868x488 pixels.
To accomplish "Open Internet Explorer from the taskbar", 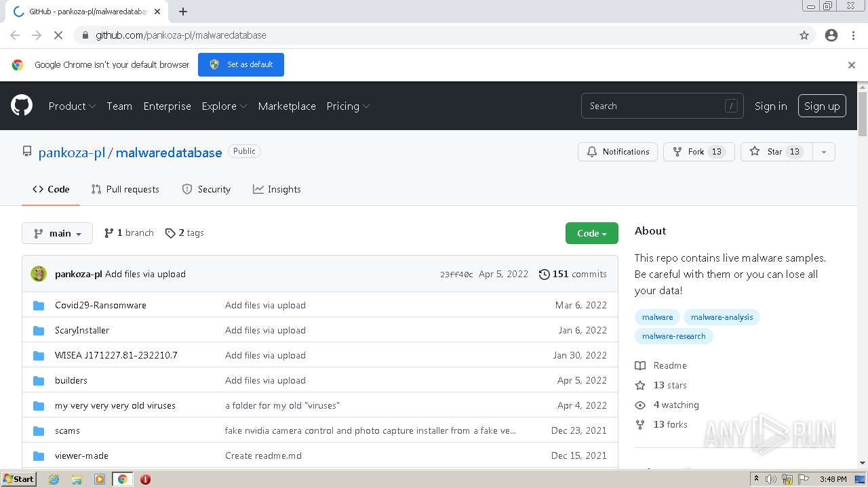I will click(54, 479).
